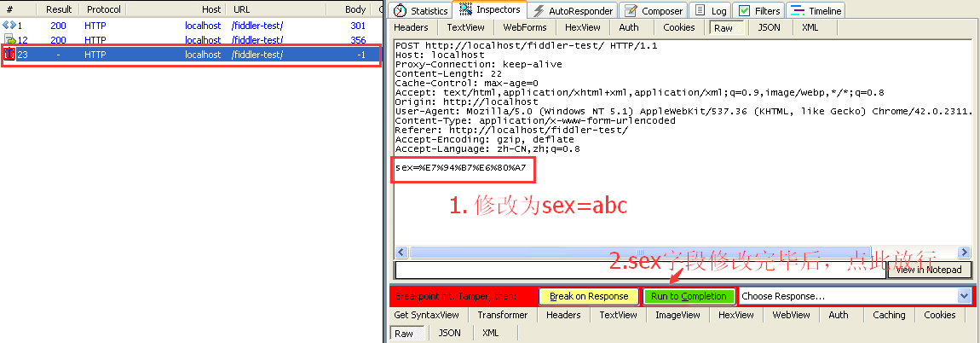This screenshot has height=343, width=980.
Task: Select the request Cookies tab
Action: click(x=678, y=27)
